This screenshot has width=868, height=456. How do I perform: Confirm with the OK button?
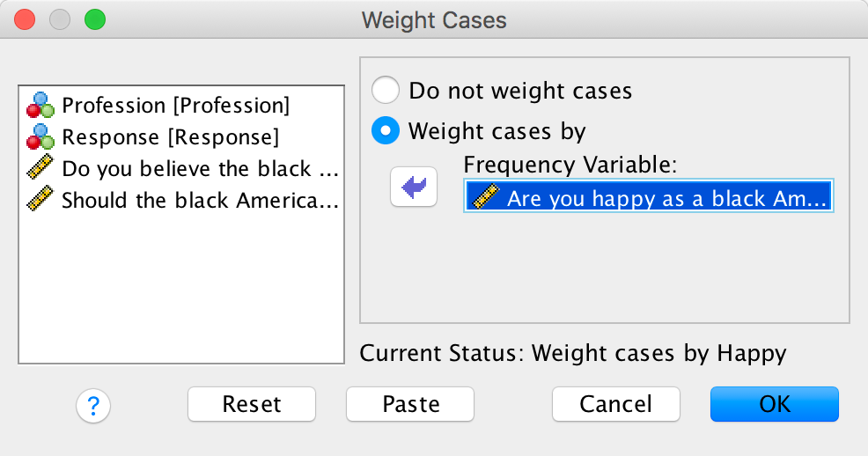point(774,404)
